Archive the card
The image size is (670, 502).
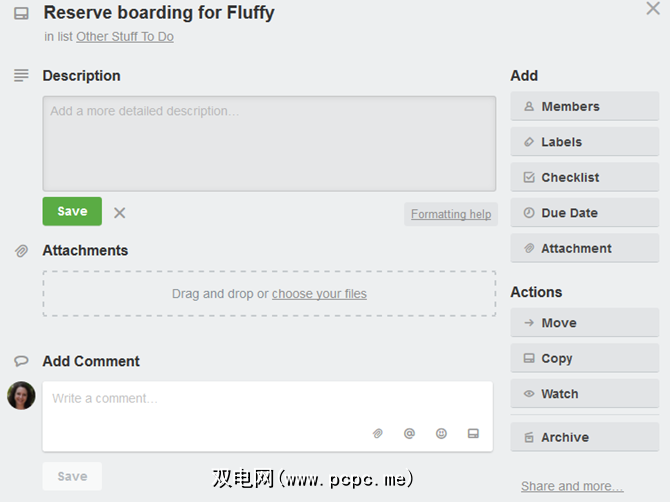[x=584, y=437]
